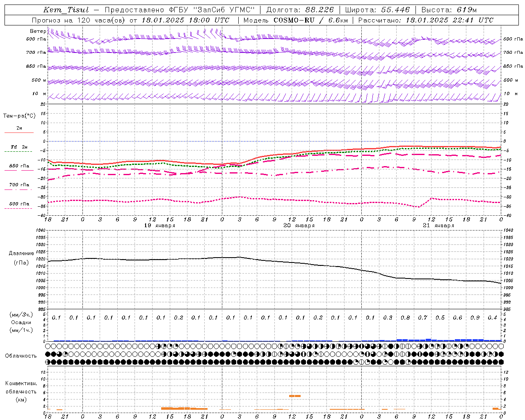Click the 'Тем-ра(°C)' temperature label
This screenshot has width=525, height=420.
[x=19, y=116]
